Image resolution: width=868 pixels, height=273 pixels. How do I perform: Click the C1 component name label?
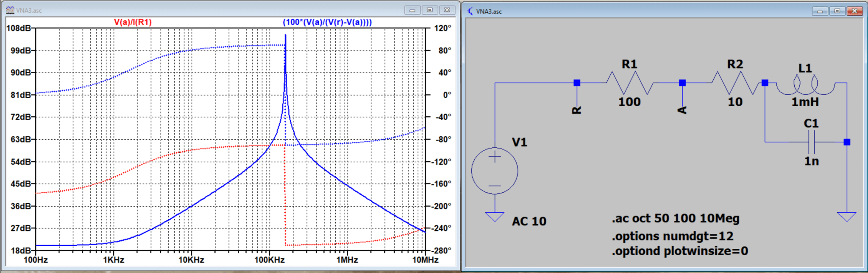pos(811,123)
